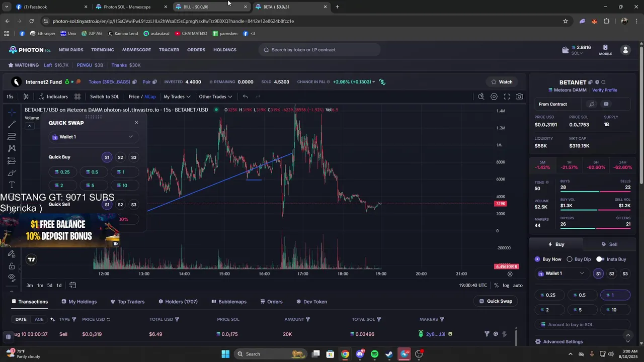Toggle the Insta Buy switch

[600, 259]
